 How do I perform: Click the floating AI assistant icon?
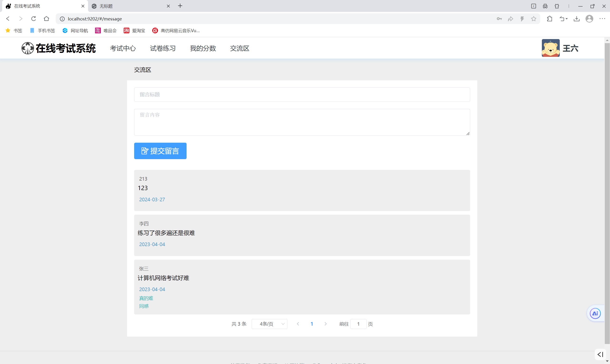coord(595,313)
